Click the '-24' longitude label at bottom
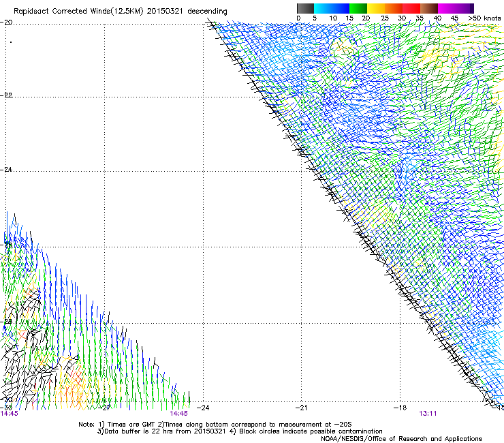Image resolution: width=504 pixels, height=443 pixels. coord(203,408)
